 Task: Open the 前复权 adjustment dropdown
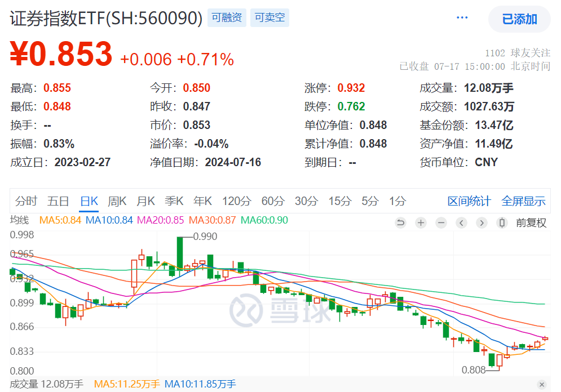point(531,223)
